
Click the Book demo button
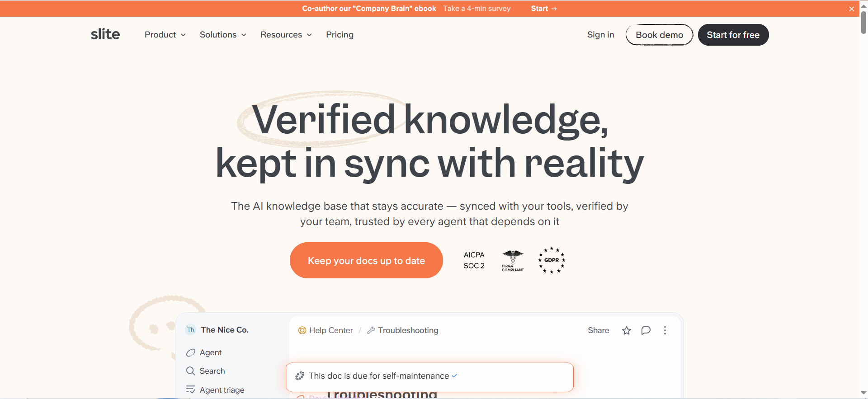659,35
